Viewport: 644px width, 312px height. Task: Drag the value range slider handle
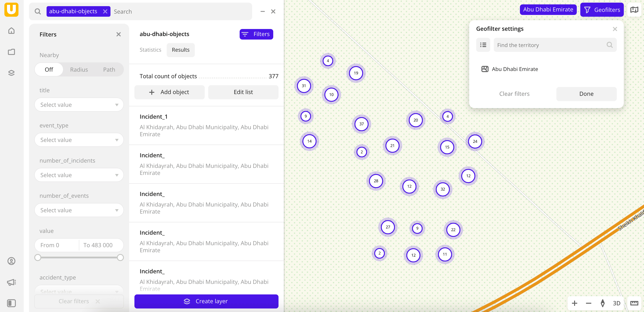37,257
